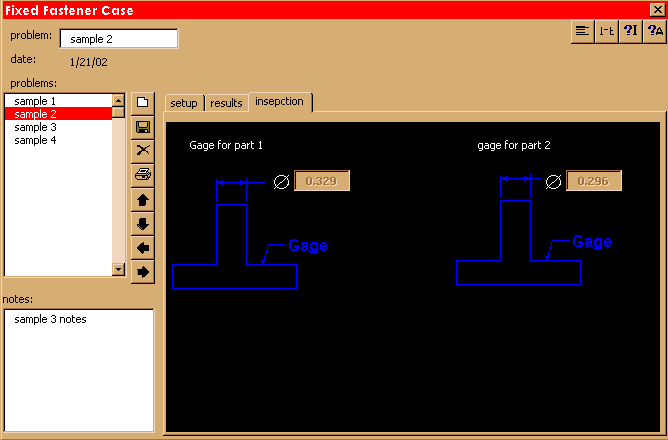Click inside the notes text area

[x=79, y=370]
